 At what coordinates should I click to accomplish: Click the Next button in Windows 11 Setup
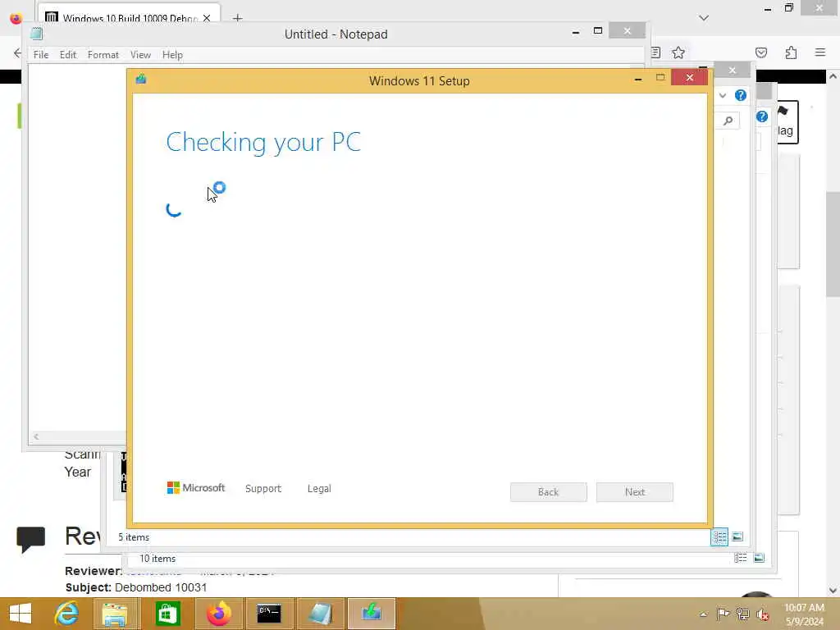[x=635, y=492]
